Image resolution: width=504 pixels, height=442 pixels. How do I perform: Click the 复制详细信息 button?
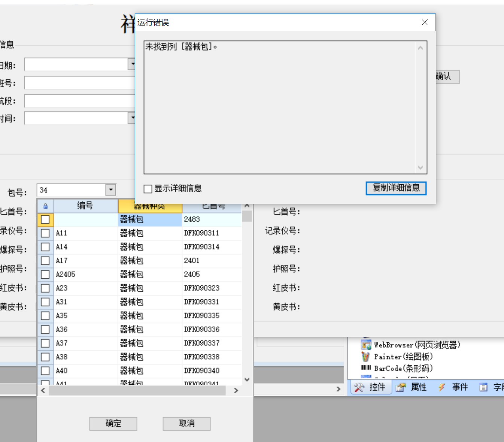coord(396,188)
